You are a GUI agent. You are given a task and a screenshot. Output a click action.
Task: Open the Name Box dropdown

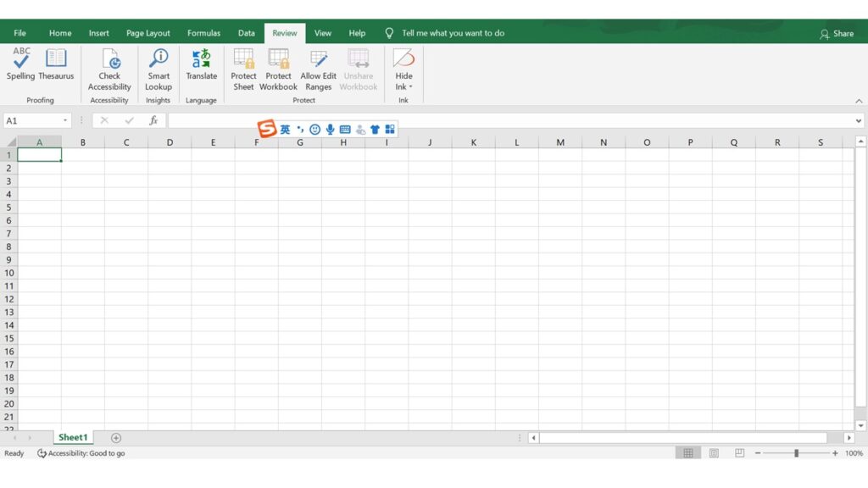pos(64,120)
